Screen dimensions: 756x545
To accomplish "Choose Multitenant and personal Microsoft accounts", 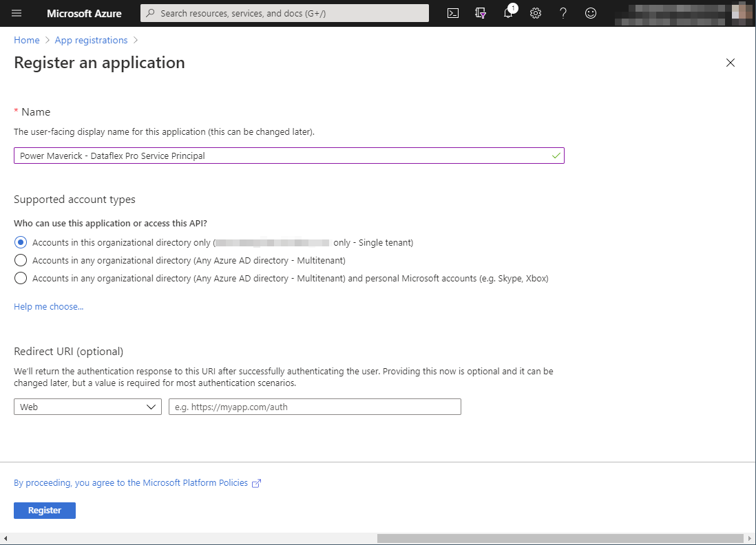I will tap(21, 278).
